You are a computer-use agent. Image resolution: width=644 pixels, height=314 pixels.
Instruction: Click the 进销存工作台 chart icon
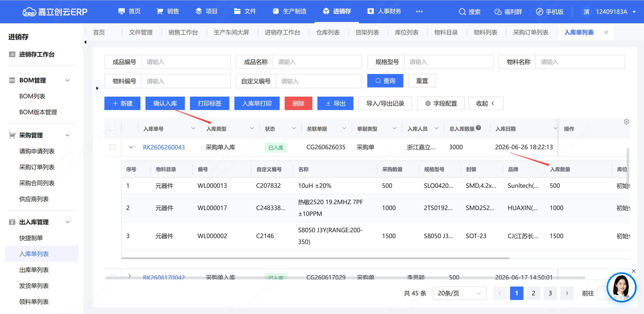point(12,54)
